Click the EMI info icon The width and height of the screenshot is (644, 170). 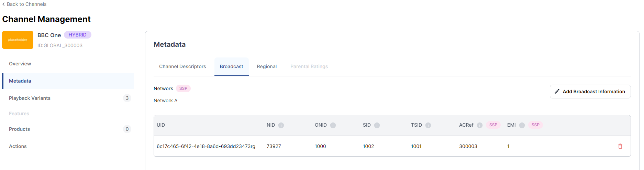click(x=522, y=125)
